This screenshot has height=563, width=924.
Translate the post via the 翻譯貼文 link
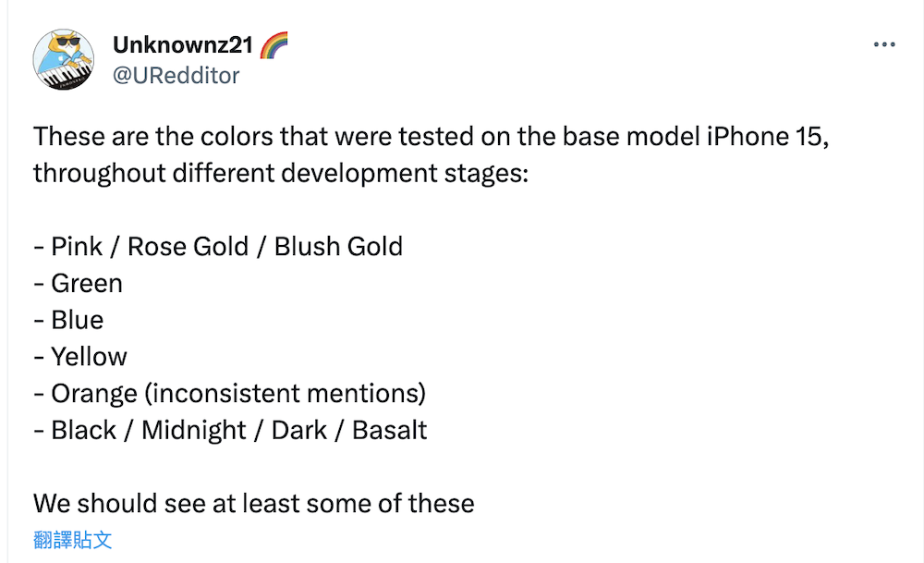[73, 540]
